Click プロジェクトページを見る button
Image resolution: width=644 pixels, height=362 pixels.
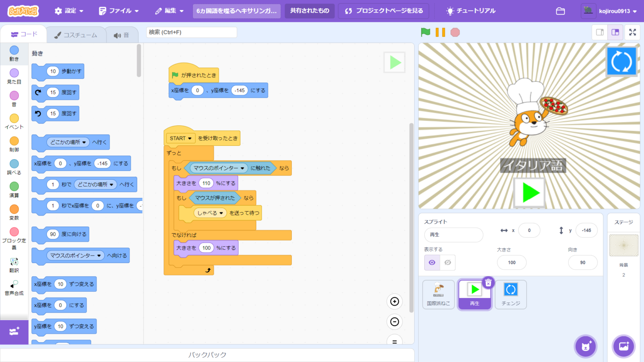pyautogui.click(x=384, y=11)
